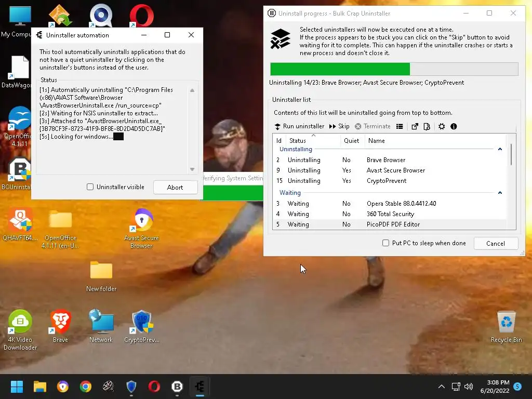Tick the Uninstaller visible checkbox
This screenshot has width=532, height=399.
click(90, 187)
